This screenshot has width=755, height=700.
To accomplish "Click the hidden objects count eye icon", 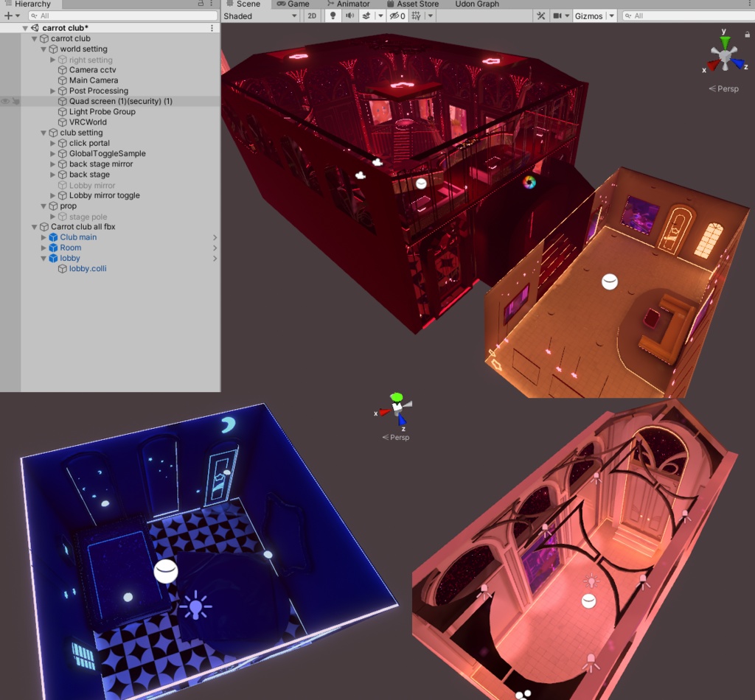I will tap(397, 16).
